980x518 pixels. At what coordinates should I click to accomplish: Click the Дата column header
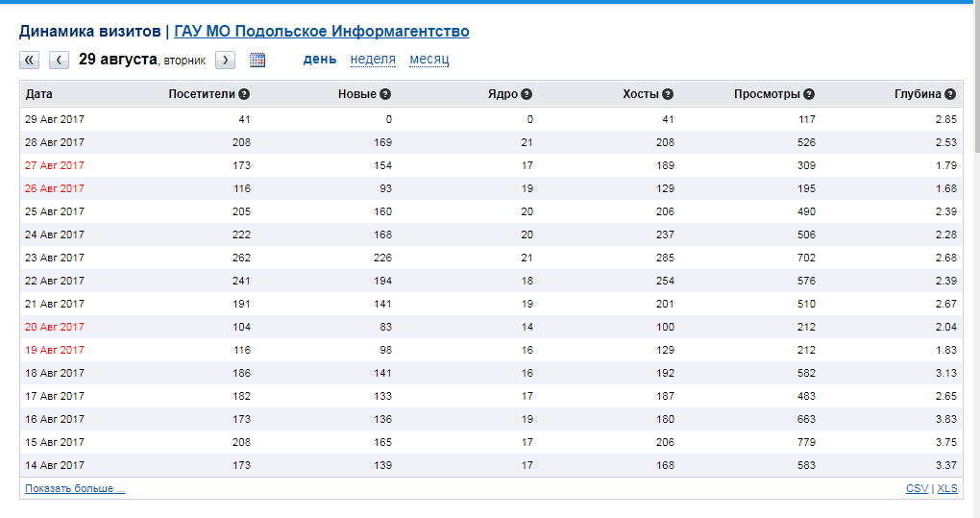(x=39, y=94)
